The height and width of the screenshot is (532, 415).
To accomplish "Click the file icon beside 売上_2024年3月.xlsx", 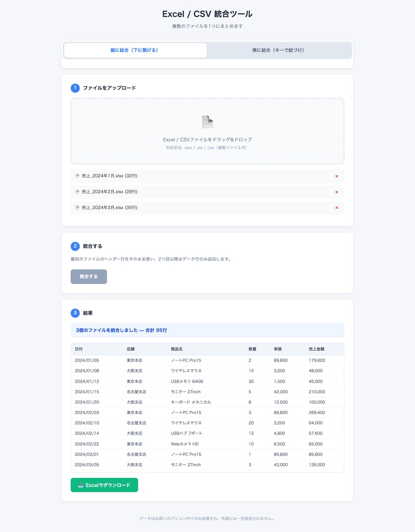I will tap(77, 208).
